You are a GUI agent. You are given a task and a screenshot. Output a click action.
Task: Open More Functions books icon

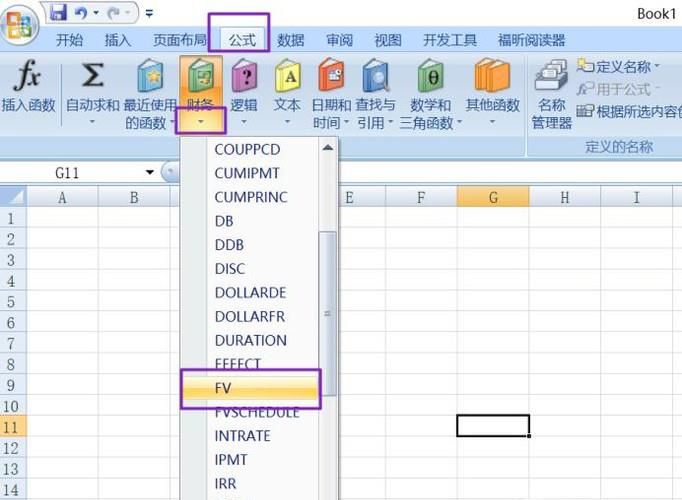click(492, 76)
